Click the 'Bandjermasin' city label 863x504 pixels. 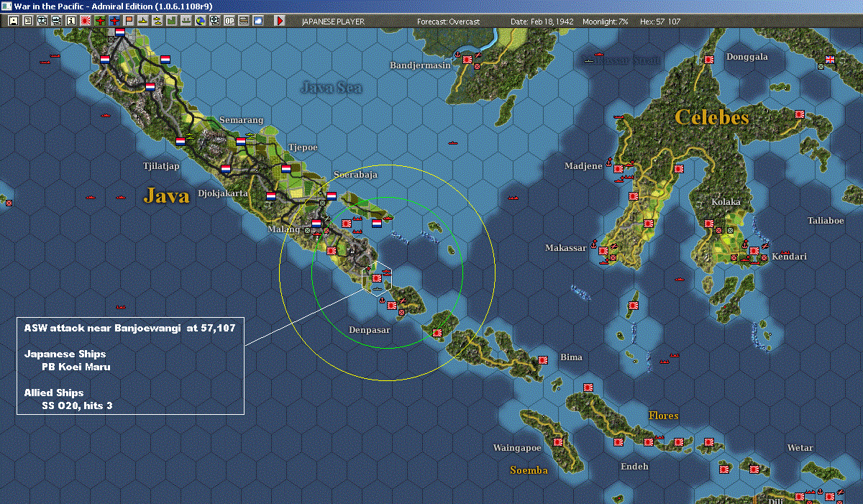point(421,65)
